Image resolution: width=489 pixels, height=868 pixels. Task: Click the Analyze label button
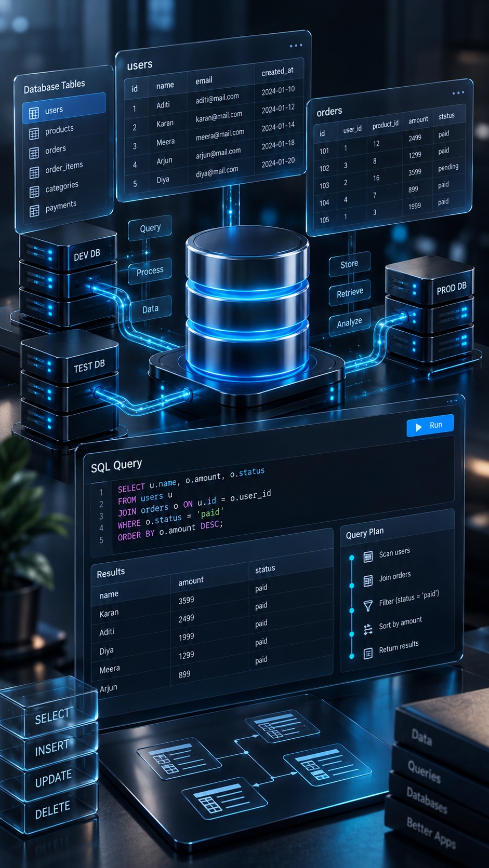[x=349, y=322]
